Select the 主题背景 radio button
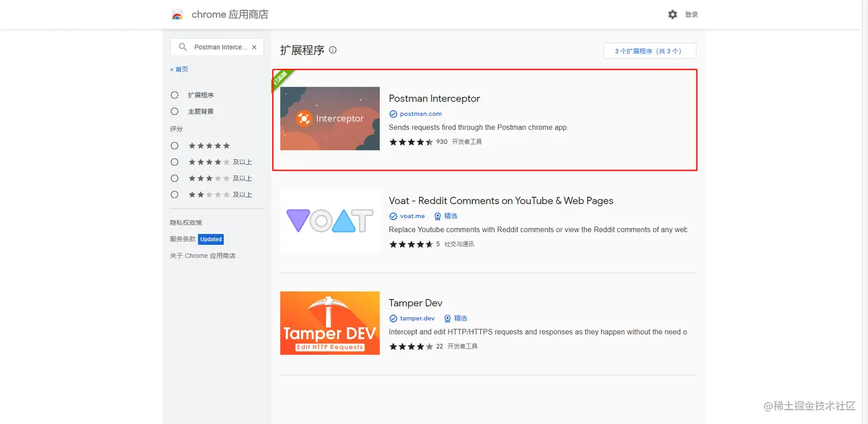The height and width of the screenshot is (424, 868). click(x=175, y=111)
